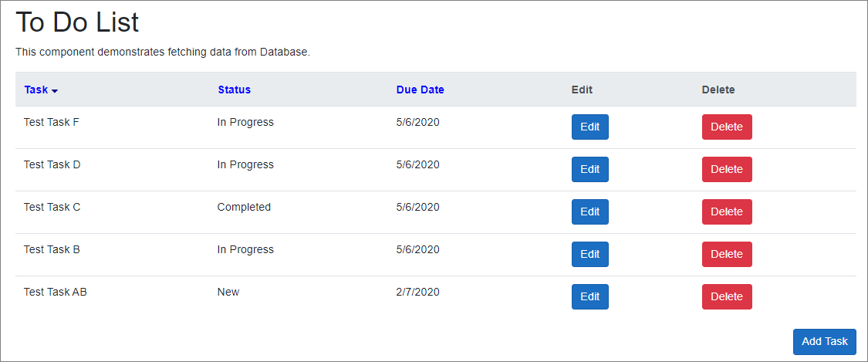868x362 pixels.
Task: Edit Test Task B
Action: [589, 255]
